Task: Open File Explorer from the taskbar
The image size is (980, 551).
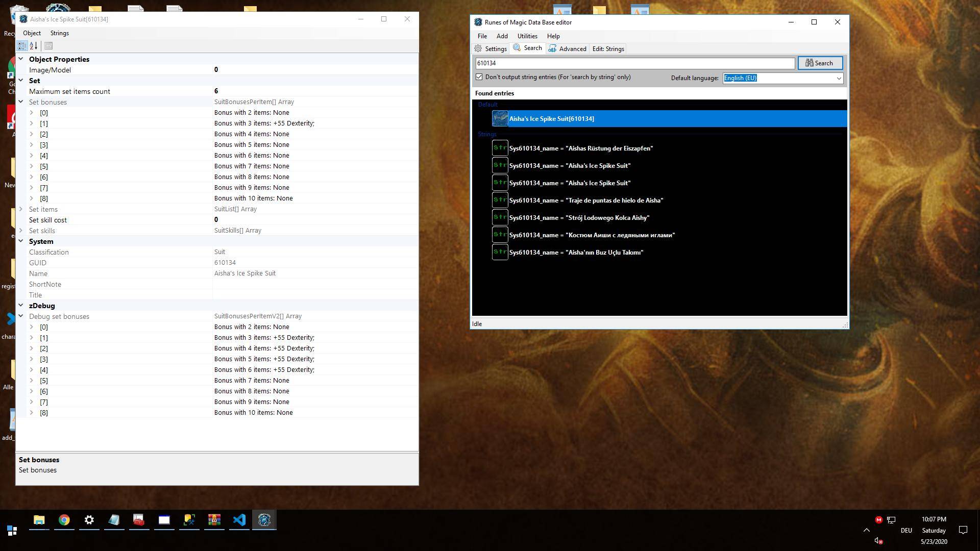Action: click(39, 520)
